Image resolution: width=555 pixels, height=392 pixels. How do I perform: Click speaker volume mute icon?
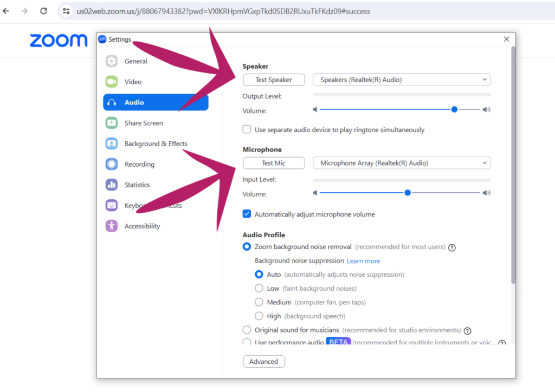point(315,109)
